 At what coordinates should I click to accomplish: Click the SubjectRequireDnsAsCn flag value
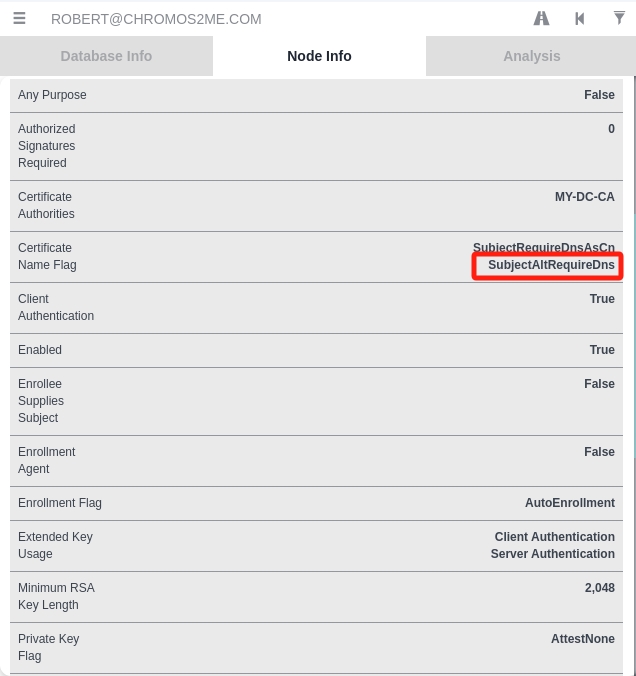pyautogui.click(x=544, y=247)
